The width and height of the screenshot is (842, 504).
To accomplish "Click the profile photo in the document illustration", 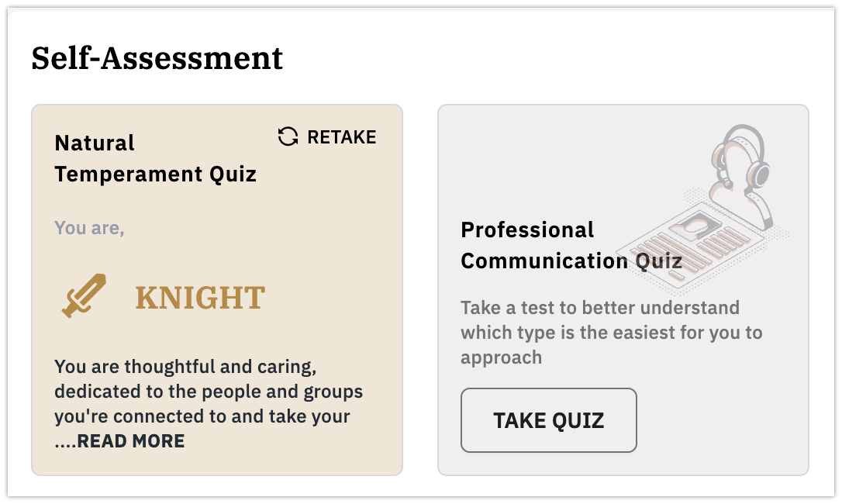I will click(697, 226).
